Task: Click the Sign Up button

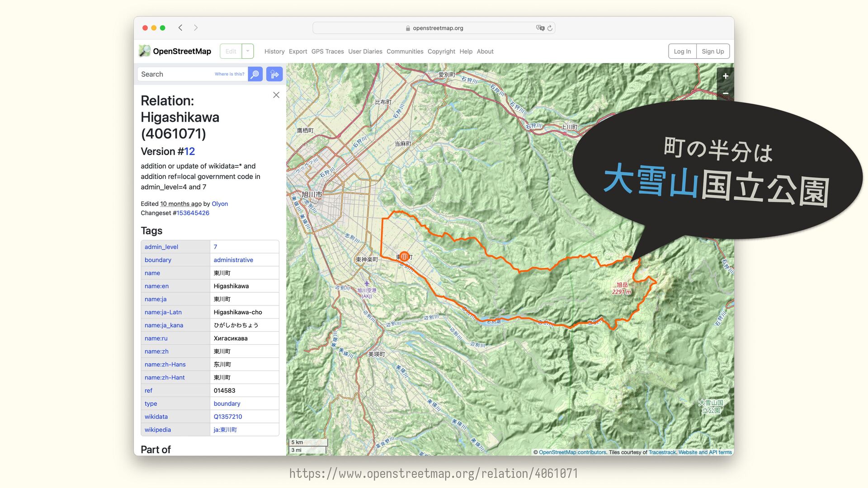Action: coord(712,52)
